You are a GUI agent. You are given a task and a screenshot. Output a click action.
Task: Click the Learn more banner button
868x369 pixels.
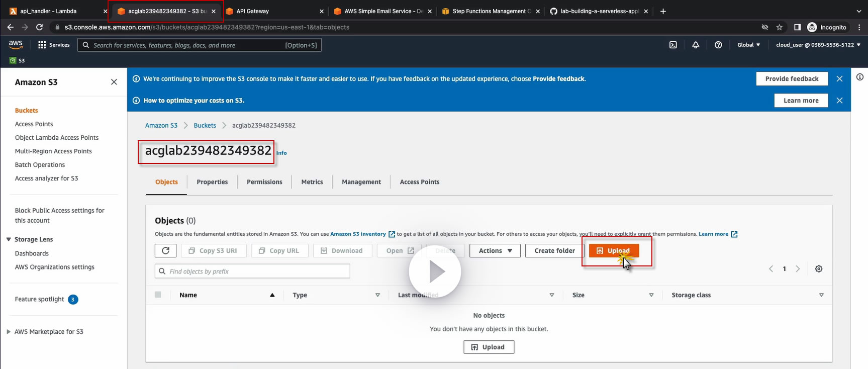point(801,101)
